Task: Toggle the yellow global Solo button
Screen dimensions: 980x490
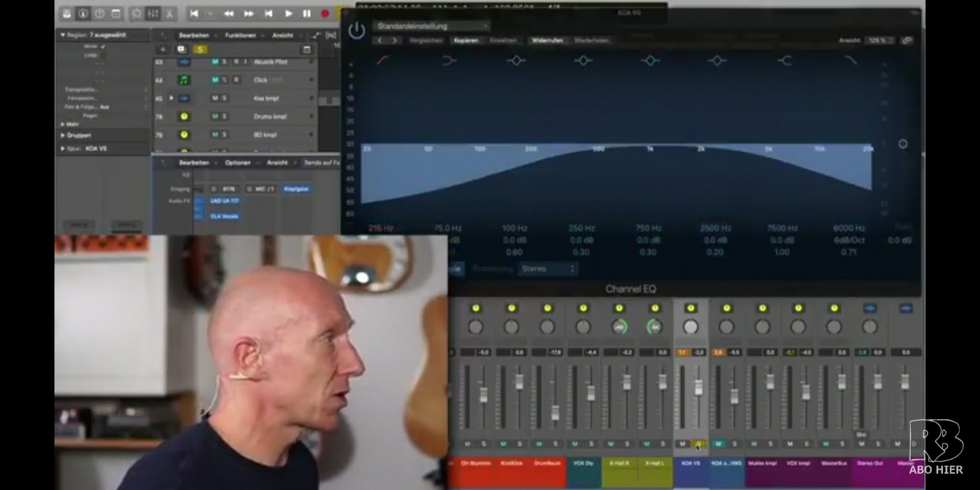Action: [200, 50]
